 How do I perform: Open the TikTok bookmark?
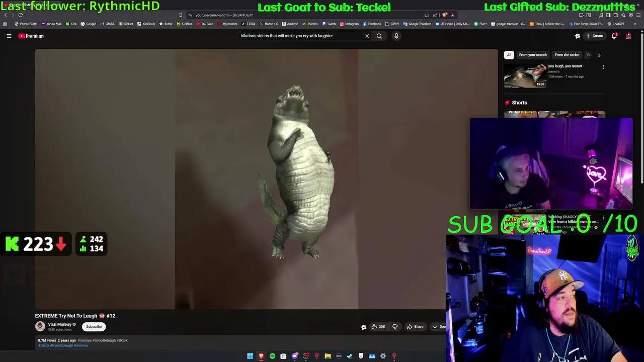249,24
